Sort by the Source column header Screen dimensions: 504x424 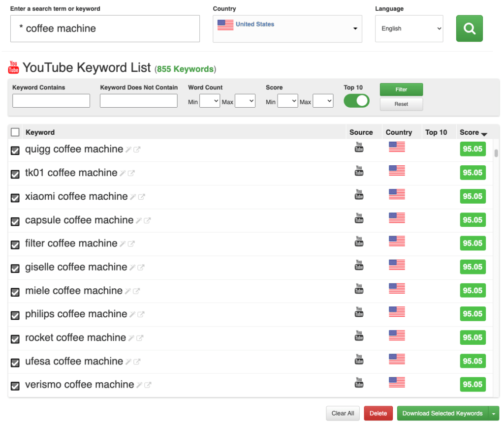coord(361,132)
